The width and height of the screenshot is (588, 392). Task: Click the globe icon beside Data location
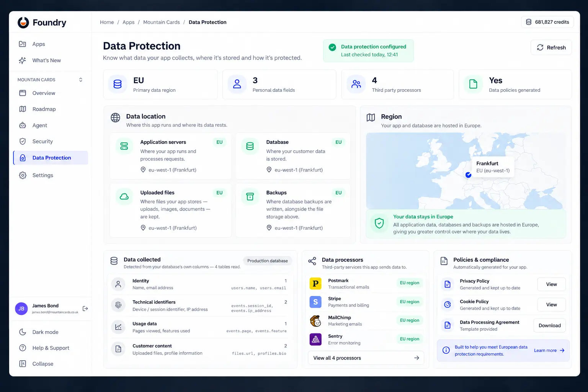pos(115,118)
